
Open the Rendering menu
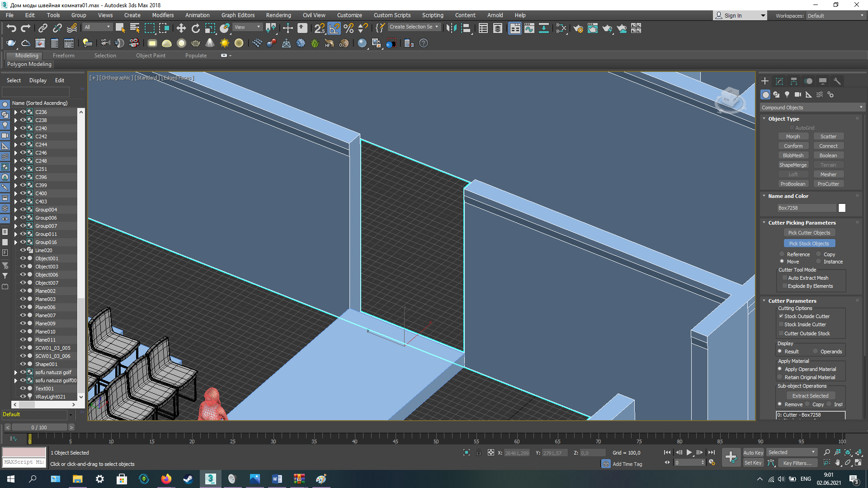pos(278,15)
